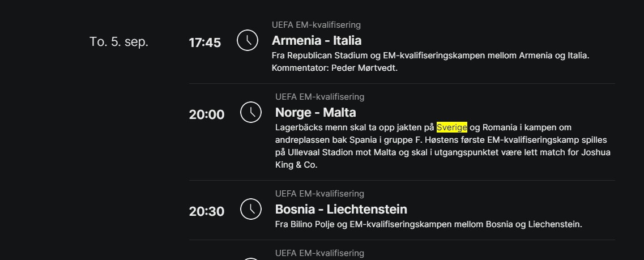Click the clock icon beside Norge - Malta

pos(251,112)
